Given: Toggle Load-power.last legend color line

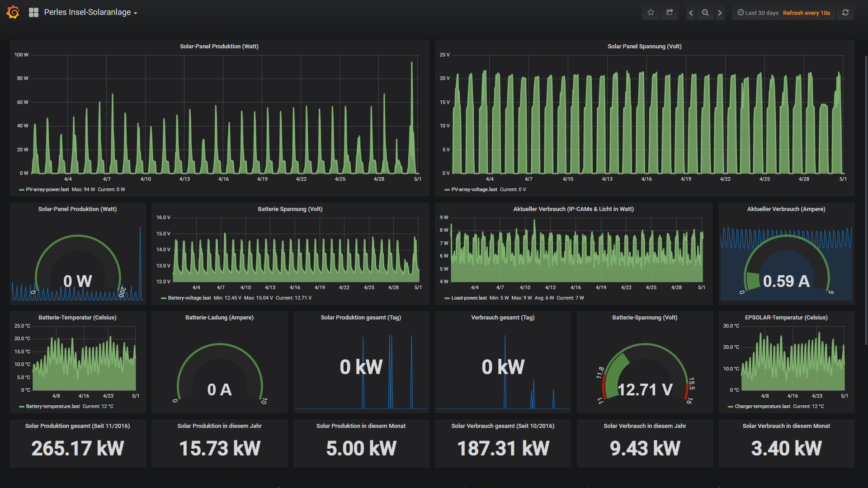Looking at the screenshot, I should 447,298.
